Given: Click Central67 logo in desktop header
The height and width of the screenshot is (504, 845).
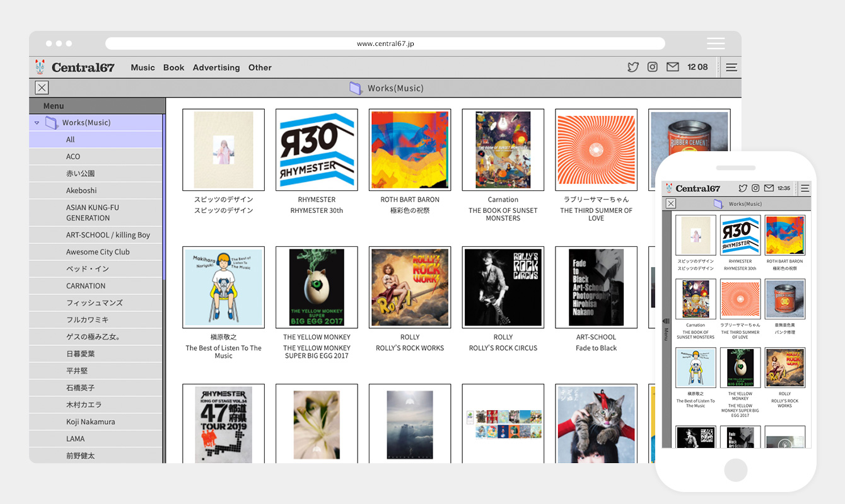Looking at the screenshot, I should [x=75, y=67].
